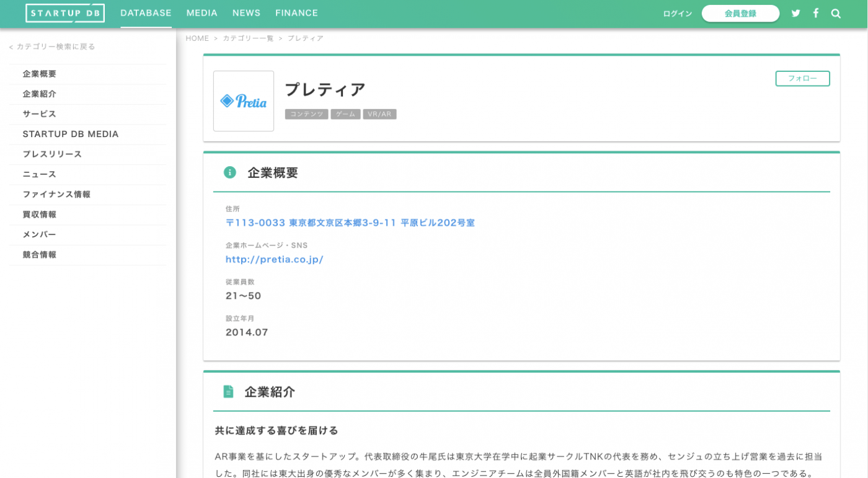The width and height of the screenshot is (868, 478).
Task: Open the http://pretia.co.jp/ link
Action: pos(275,259)
